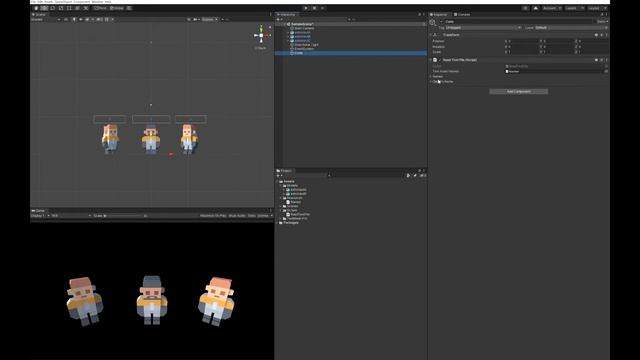Switch to the Inspector tab

click(440, 14)
